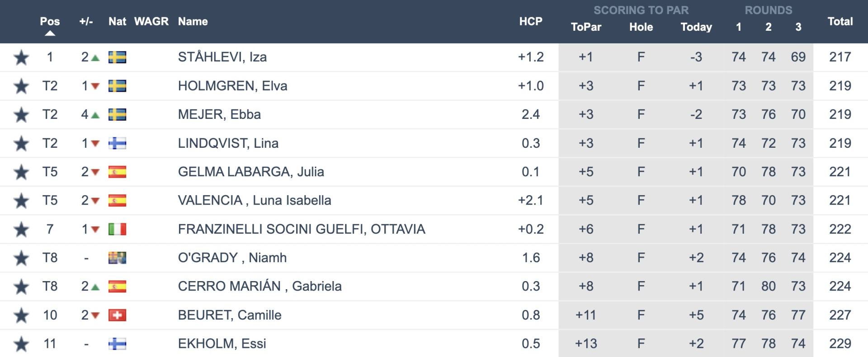The width and height of the screenshot is (868, 357).
Task: Click the flag icon for O'GRADY, Niamh
Action: tap(117, 258)
